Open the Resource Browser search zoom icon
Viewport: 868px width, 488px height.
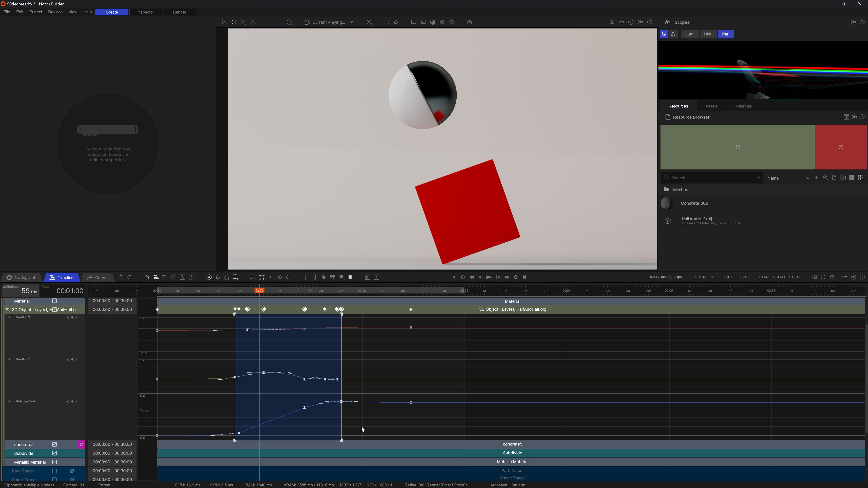tap(825, 178)
